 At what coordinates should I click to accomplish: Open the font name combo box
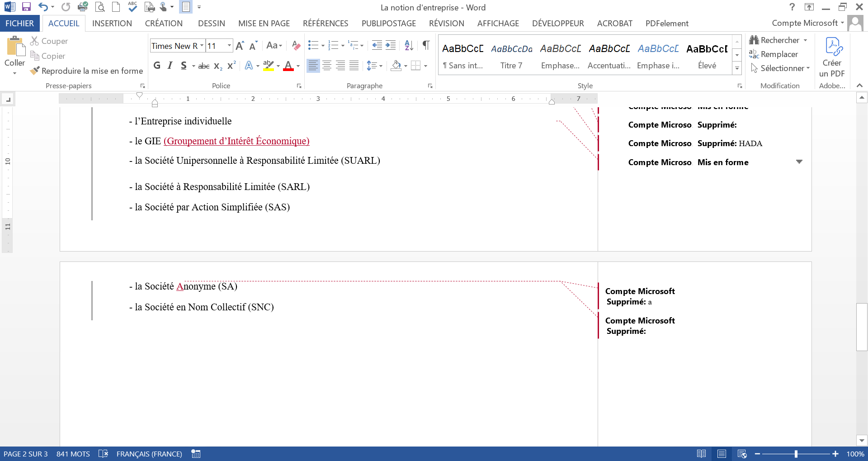click(x=177, y=46)
